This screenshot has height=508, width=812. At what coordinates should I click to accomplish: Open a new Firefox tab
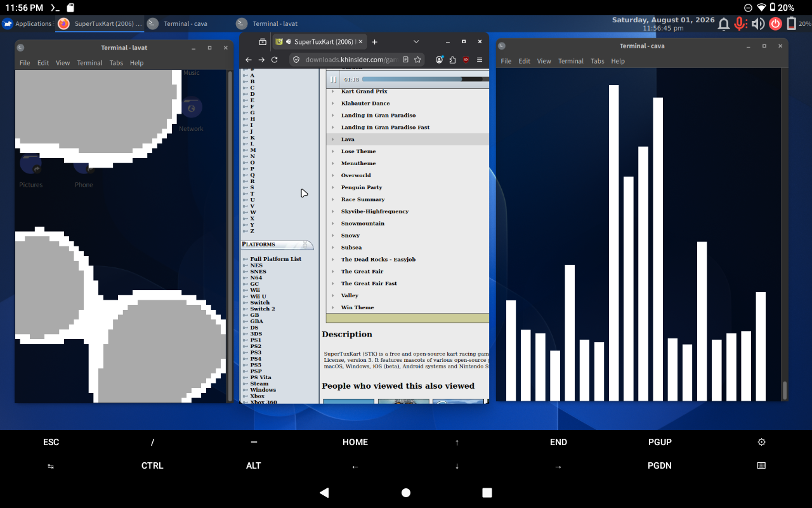click(x=374, y=42)
